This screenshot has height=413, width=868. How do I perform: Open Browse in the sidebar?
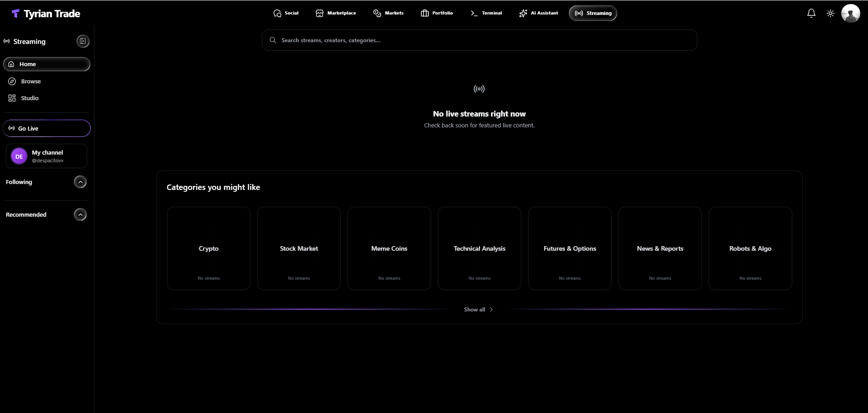click(x=47, y=81)
